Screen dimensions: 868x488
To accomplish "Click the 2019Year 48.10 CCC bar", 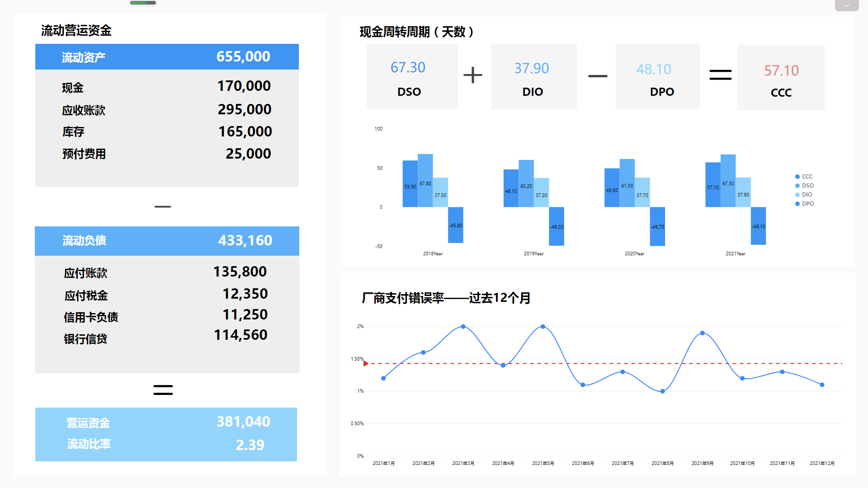I will pos(511,188).
